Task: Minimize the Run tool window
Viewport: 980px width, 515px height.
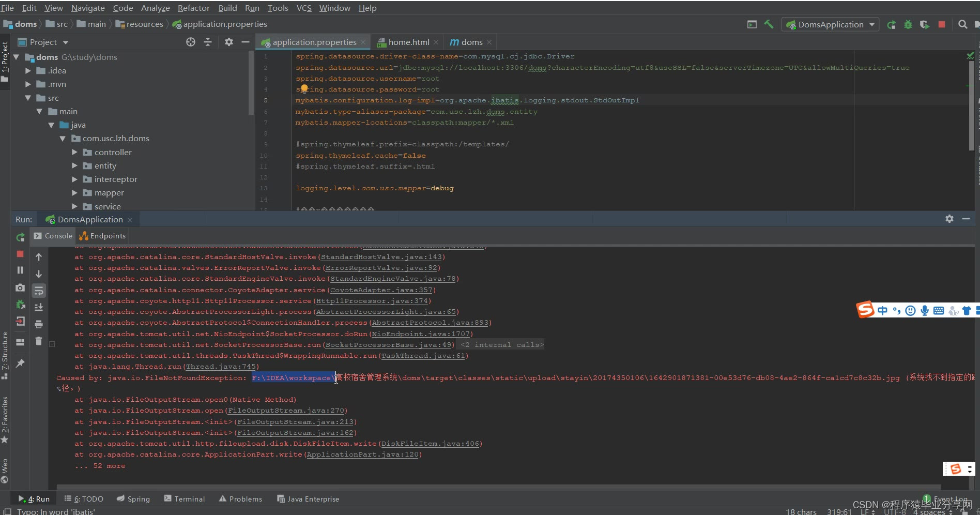Action: [x=966, y=219]
